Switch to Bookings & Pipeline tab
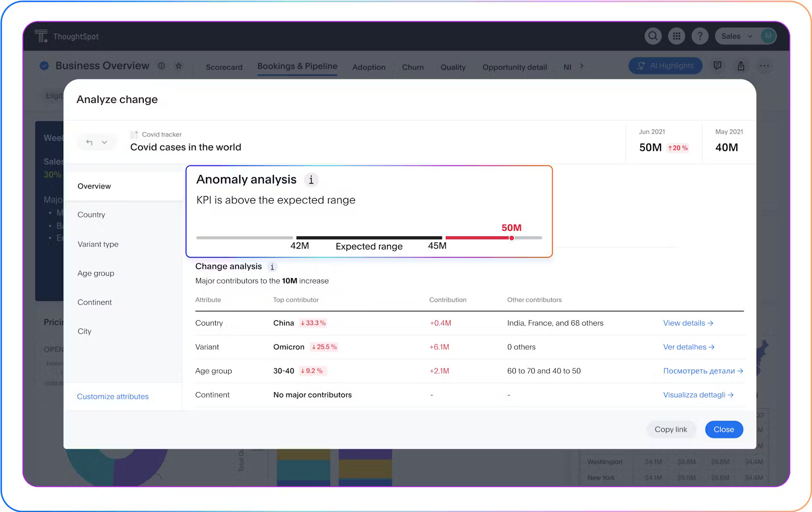The image size is (812, 512). [297, 66]
